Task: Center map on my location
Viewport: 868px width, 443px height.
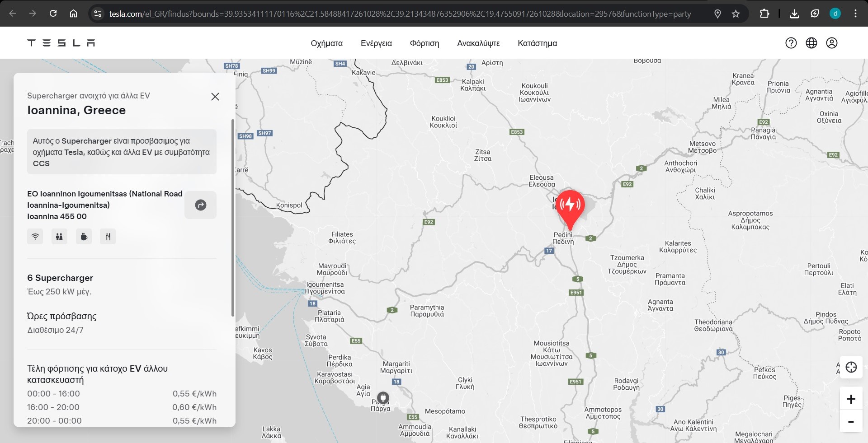Action: click(851, 367)
